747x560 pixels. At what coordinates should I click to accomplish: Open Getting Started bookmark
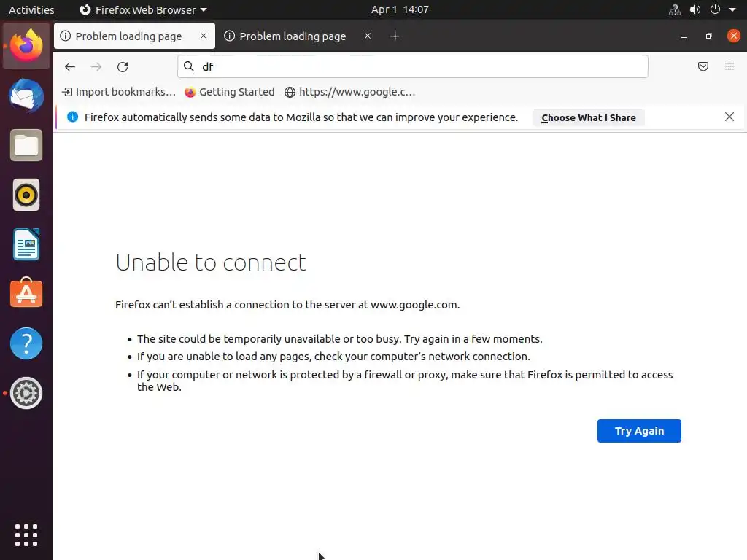[x=230, y=92]
